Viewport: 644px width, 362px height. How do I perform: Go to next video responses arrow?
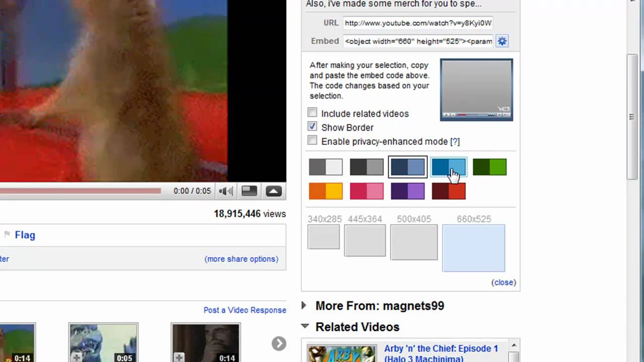[x=279, y=343]
